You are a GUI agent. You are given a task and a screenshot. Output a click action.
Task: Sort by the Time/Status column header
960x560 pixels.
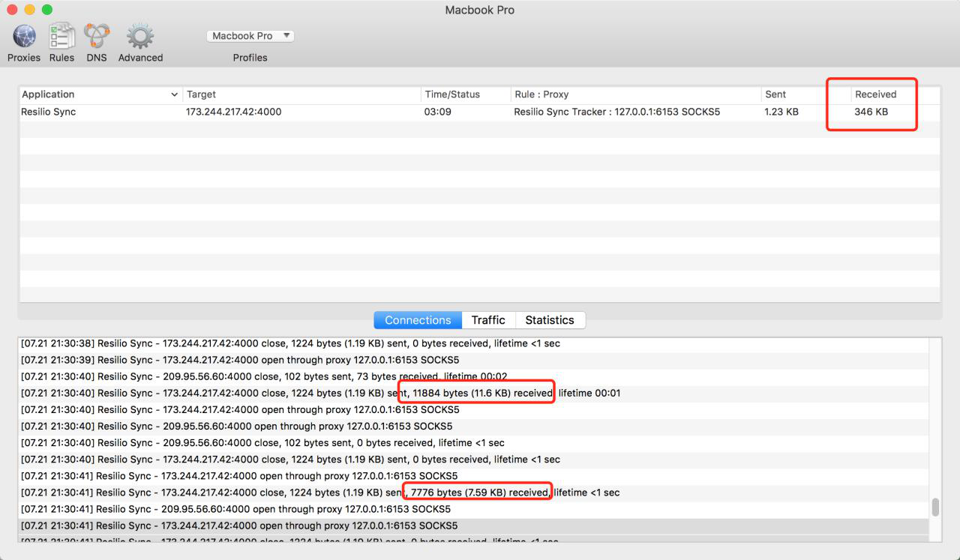466,94
